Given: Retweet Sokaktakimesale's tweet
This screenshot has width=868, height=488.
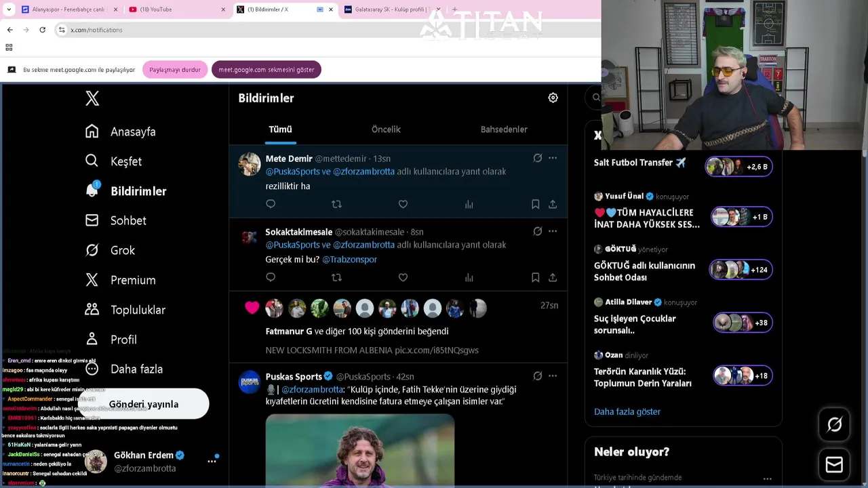Looking at the screenshot, I should tap(336, 277).
